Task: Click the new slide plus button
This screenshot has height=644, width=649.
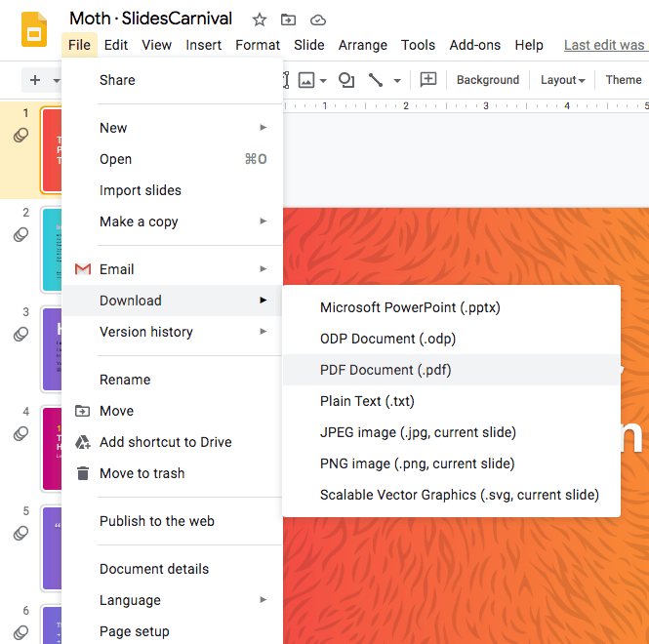Action: [35, 80]
